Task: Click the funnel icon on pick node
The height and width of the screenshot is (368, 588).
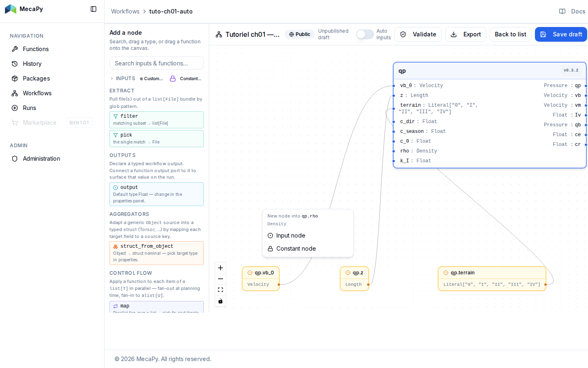Action: tap(116, 135)
